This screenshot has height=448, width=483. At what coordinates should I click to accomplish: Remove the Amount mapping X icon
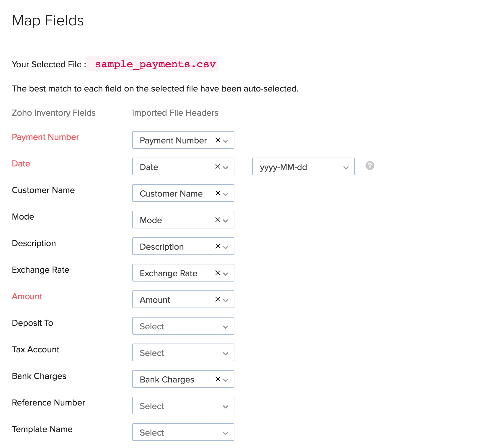click(x=218, y=299)
